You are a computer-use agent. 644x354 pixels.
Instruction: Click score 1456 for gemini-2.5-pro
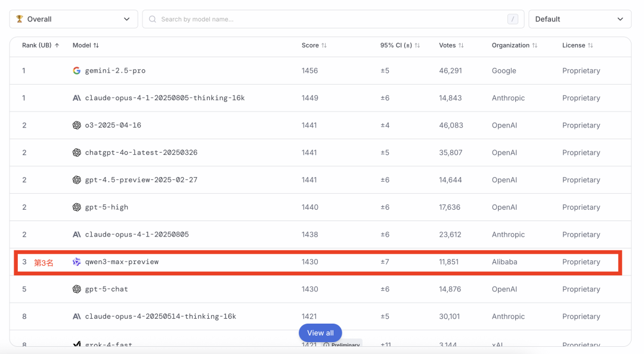(309, 71)
